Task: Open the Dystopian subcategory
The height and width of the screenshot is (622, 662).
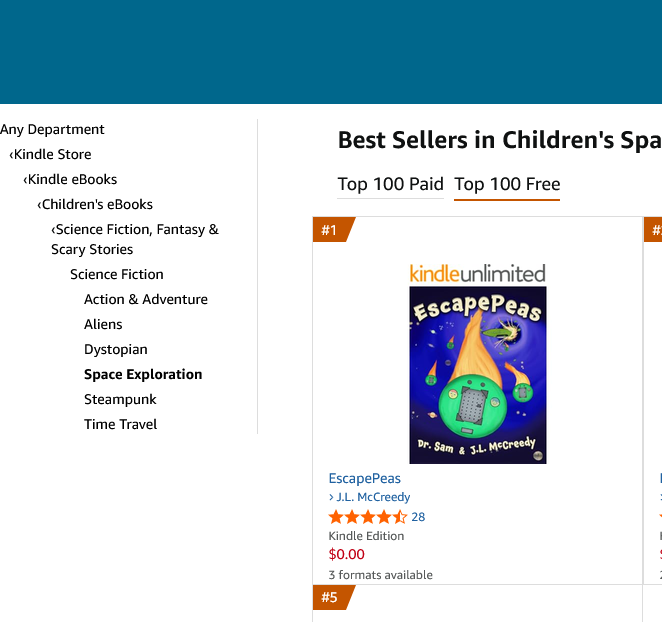Action: click(116, 349)
